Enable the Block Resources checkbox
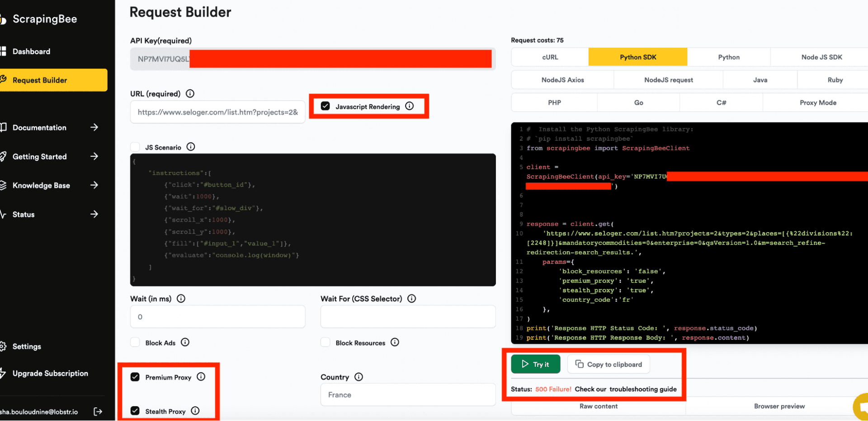Screen dimensions: 868x421 tap(325, 342)
